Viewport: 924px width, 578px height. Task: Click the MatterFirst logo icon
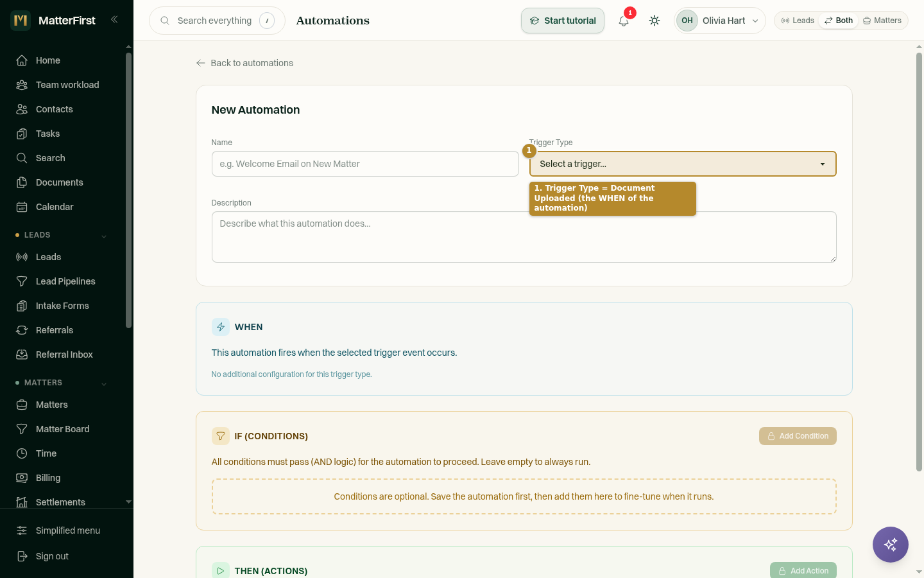tap(21, 21)
